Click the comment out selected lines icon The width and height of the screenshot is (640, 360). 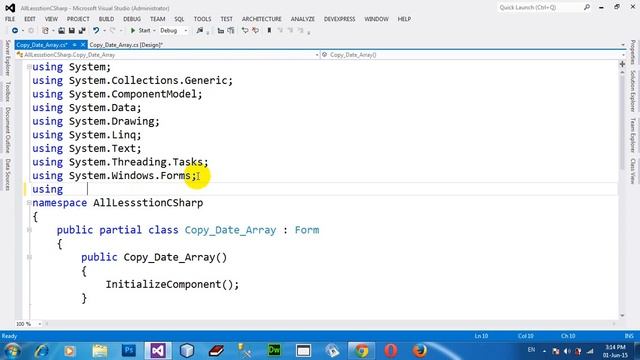tap(245, 31)
